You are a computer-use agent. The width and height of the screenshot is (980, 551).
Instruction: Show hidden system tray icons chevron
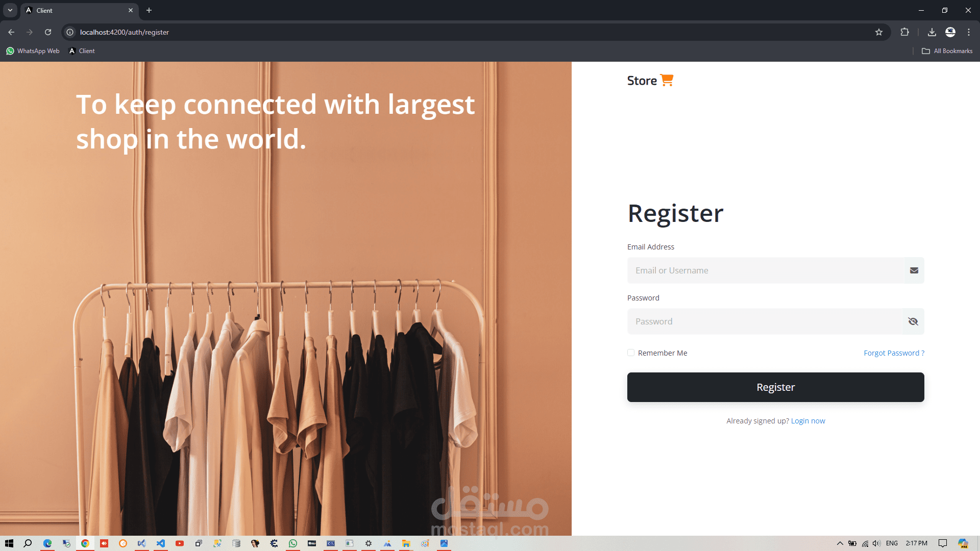pyautogui.click(x=840, y=543)
